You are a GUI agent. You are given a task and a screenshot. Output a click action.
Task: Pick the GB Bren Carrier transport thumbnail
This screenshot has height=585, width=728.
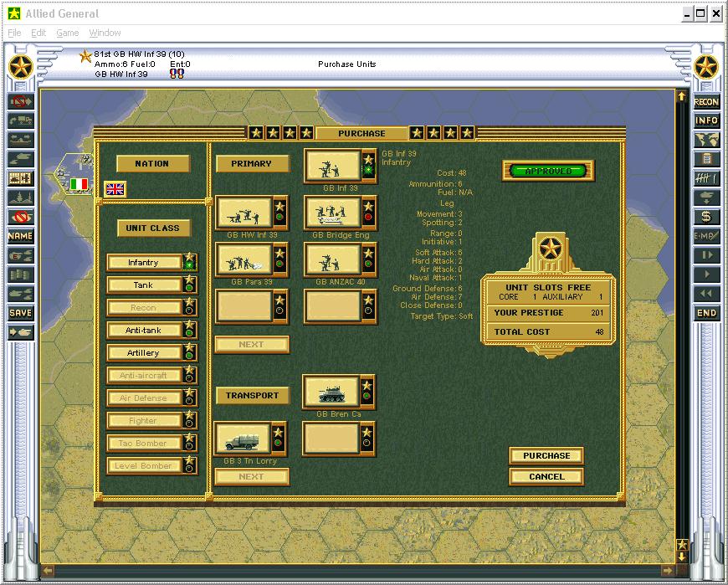point(331,392)
